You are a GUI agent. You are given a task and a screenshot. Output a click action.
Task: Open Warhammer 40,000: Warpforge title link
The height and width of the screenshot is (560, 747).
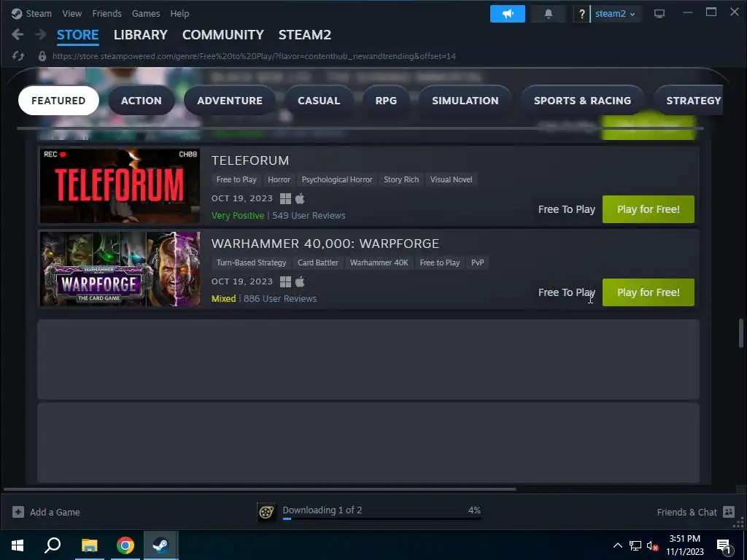click(325, 244)
